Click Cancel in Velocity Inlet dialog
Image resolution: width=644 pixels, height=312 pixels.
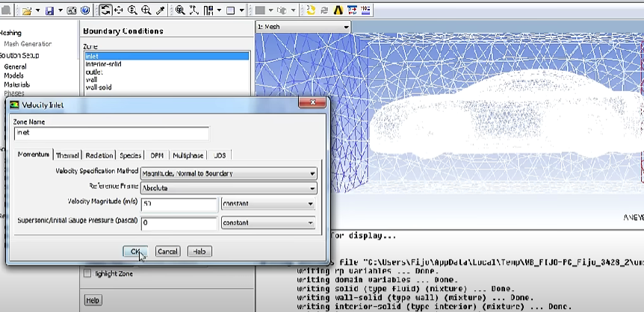(x=167, y=252)
